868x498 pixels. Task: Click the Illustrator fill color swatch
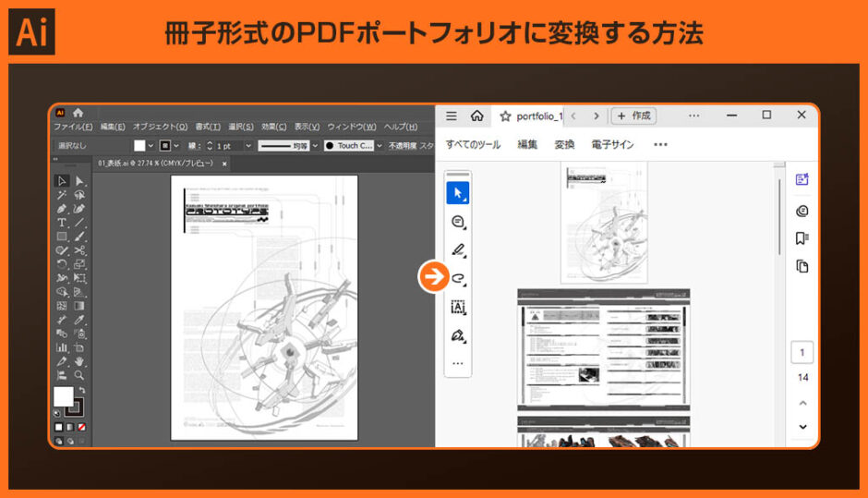(63, 396)
